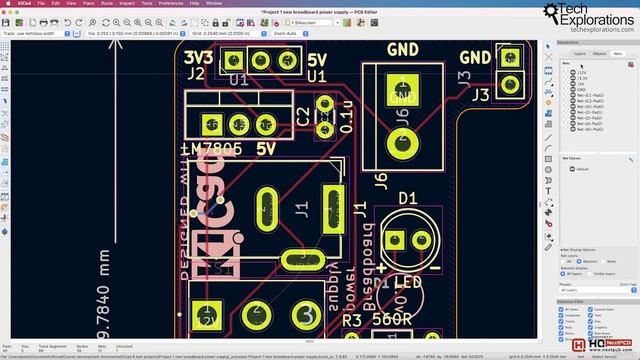Toggle visibility of Default net class
Viewport: 640px width, 360px height.
tap(572, 169)
